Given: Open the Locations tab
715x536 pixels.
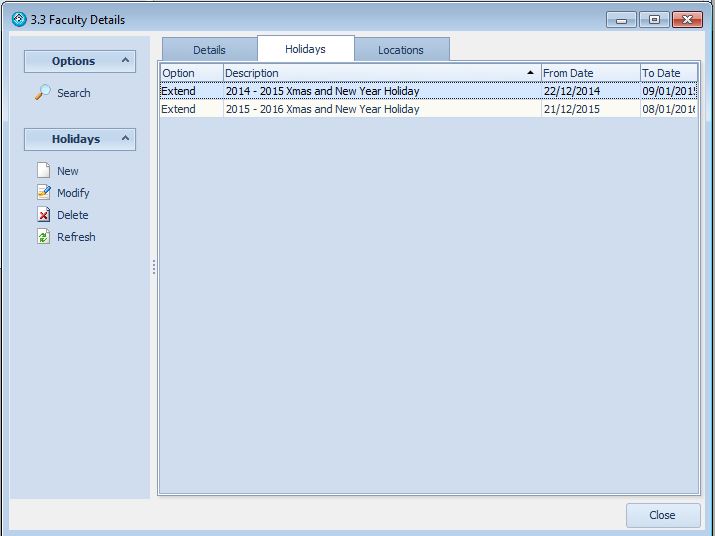Looking at the screenshot, I should pos(400,50).
